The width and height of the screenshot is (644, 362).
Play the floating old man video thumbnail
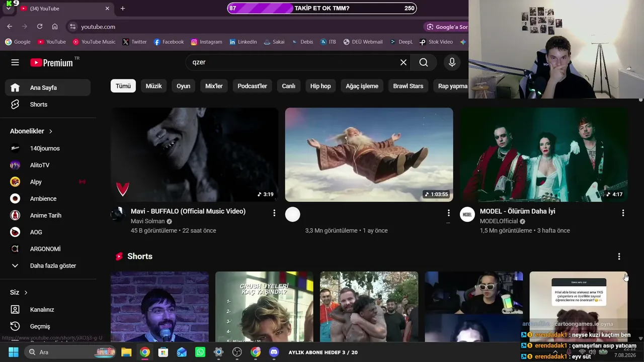pyautogui.click(x=369, y=155)
